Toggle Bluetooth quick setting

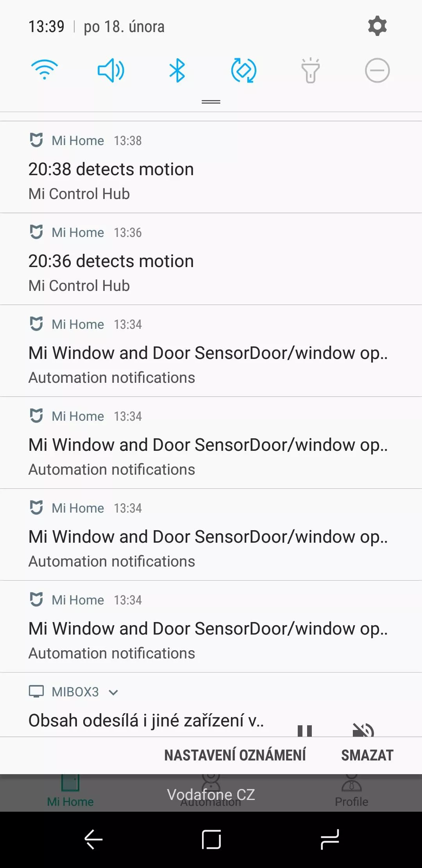pyautogui.click(x=177, y=70)
